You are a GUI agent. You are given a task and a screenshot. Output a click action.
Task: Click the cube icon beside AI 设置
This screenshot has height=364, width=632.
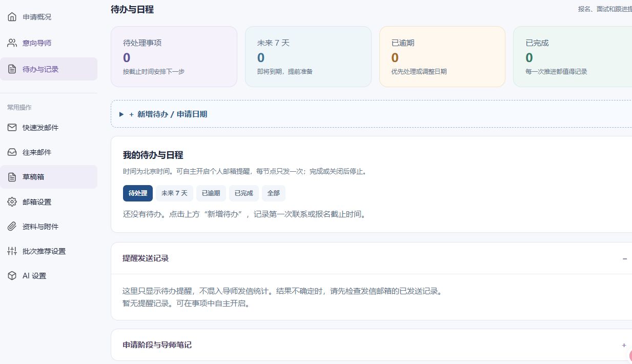point(12,276)
